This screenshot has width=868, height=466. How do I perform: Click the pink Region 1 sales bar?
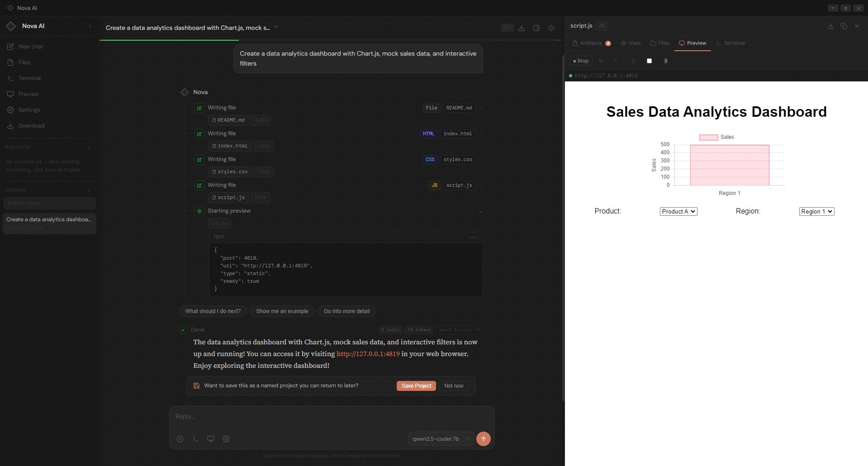(x=730, y=165)
